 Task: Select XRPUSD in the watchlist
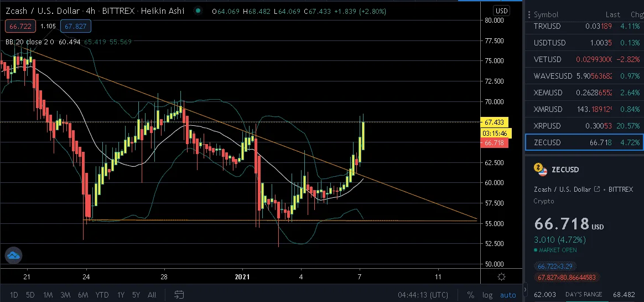(x=584, y=126)
